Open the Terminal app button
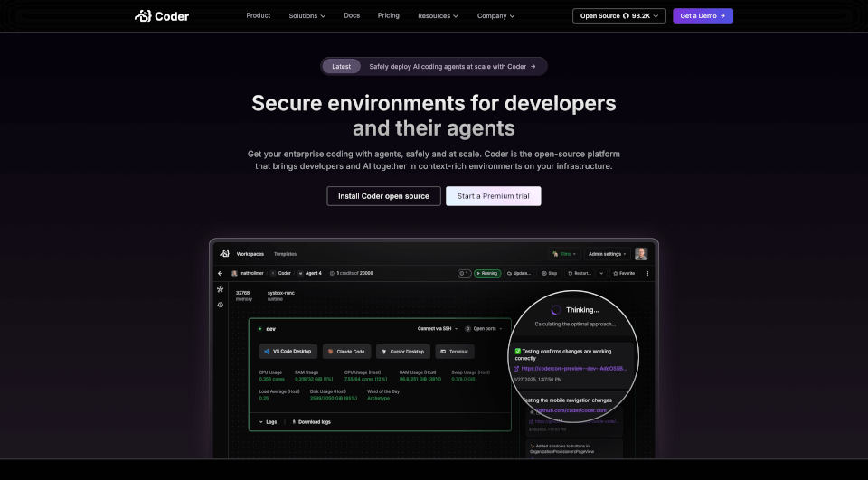Viewport: 868px width, 480px height. [x=455, y=352]
